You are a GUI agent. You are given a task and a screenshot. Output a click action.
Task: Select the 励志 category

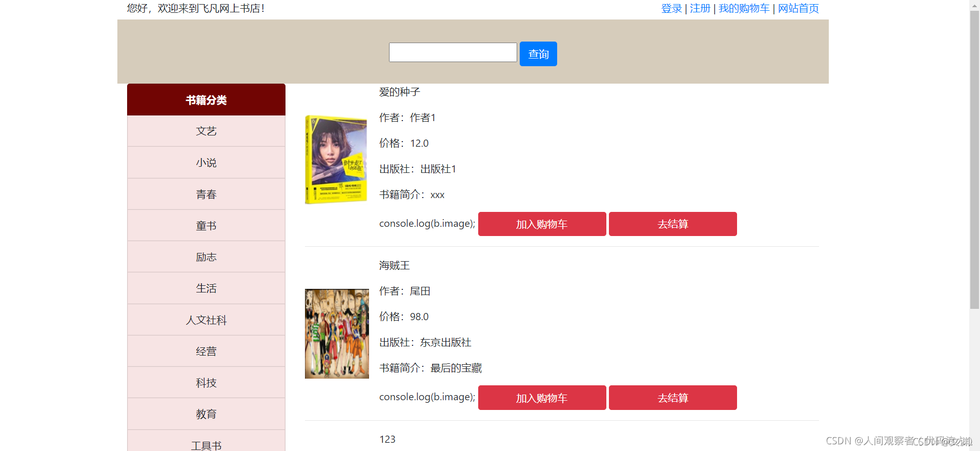click(x=206, y=257)
